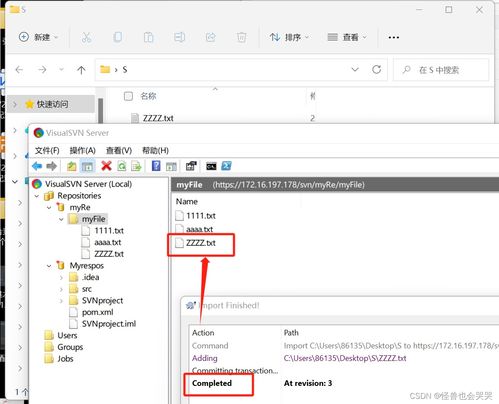The height and width of the screenshot is (404, 499).
Task: Click the Rename icon in Explorer toolbar
Action: pos(179,37)
